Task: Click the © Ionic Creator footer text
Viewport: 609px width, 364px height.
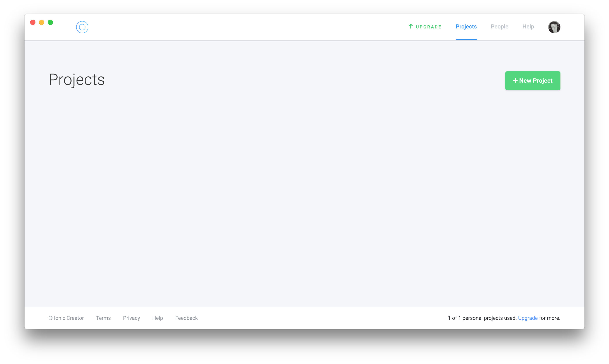Action: (66, 318)
